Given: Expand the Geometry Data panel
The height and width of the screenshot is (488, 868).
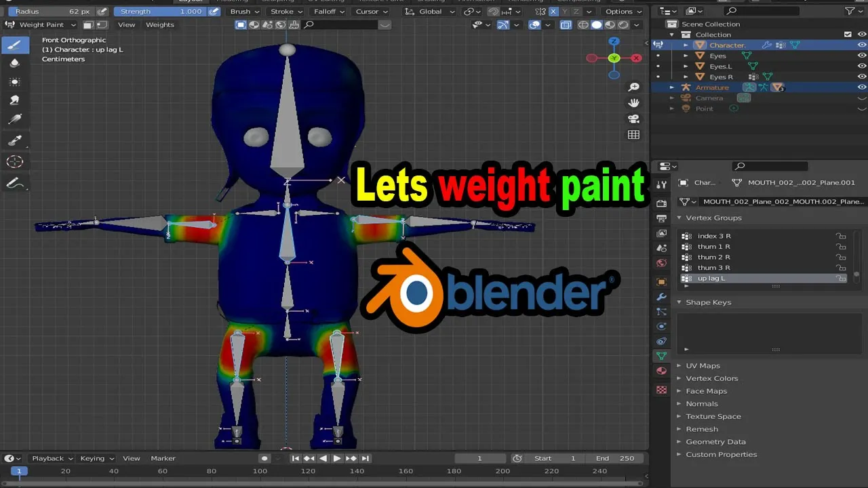Looking at the screenshot, I should pos(715,442).
